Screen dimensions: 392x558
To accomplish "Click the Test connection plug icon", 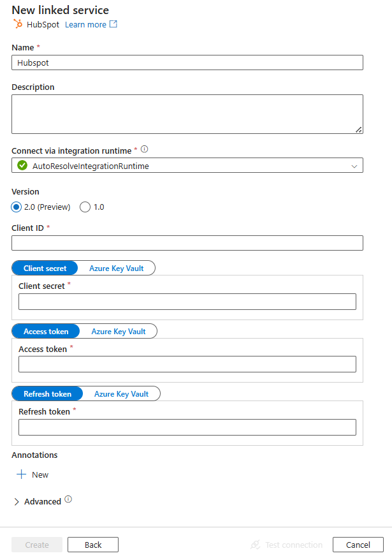I will [256, 545].
